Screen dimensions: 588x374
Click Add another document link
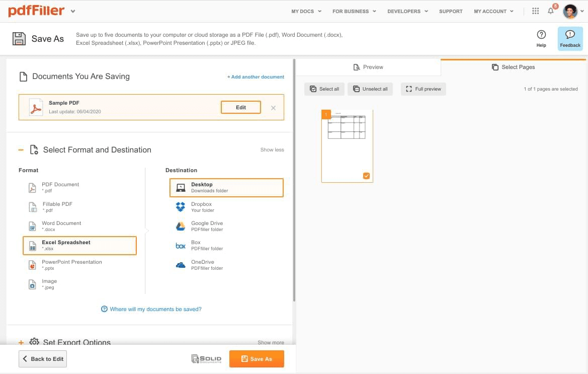256,77
